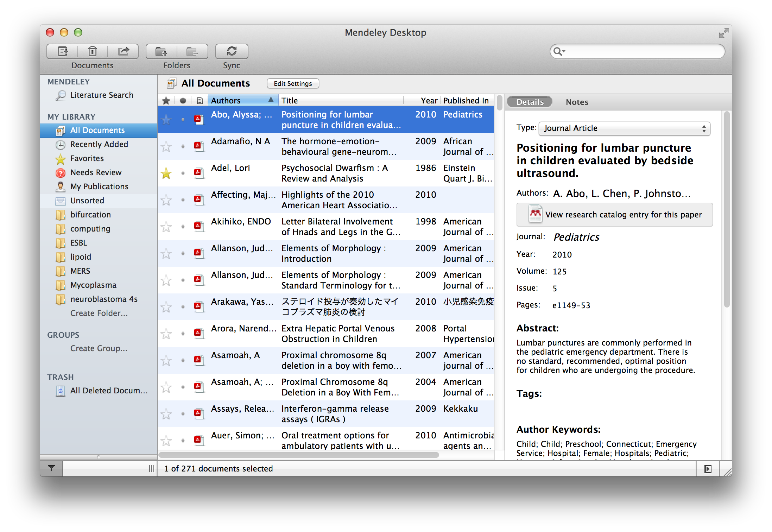This screenshot has width=772, height=532.
Task: Click the Remove Folder toolbar icon
Action: click(192, 51)
